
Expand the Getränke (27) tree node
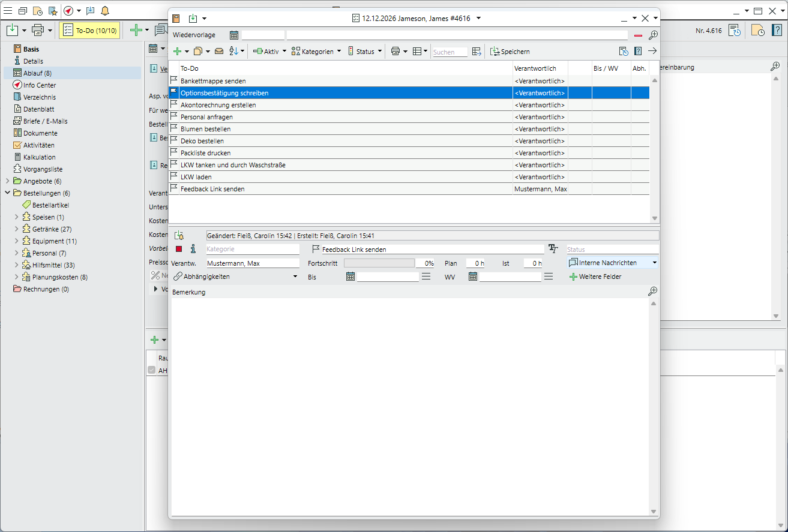(16, 229)
